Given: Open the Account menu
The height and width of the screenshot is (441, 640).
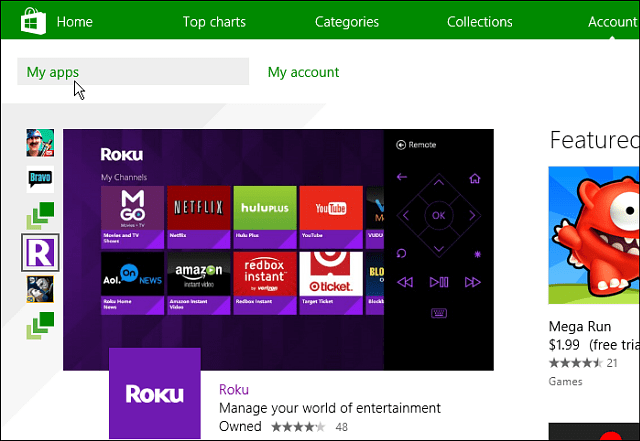Looking at the screenshot, I should (613, 22).
